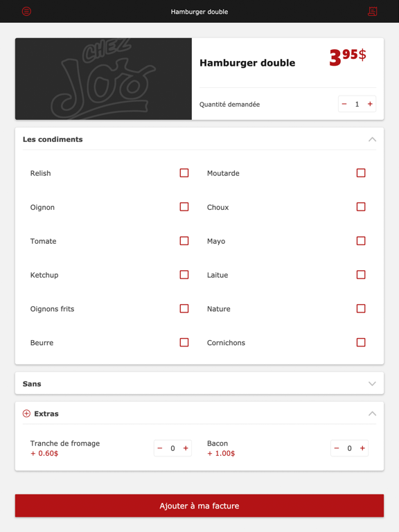Click the Chez Joe product image
399x532 pixels.
tap(103, 79)
